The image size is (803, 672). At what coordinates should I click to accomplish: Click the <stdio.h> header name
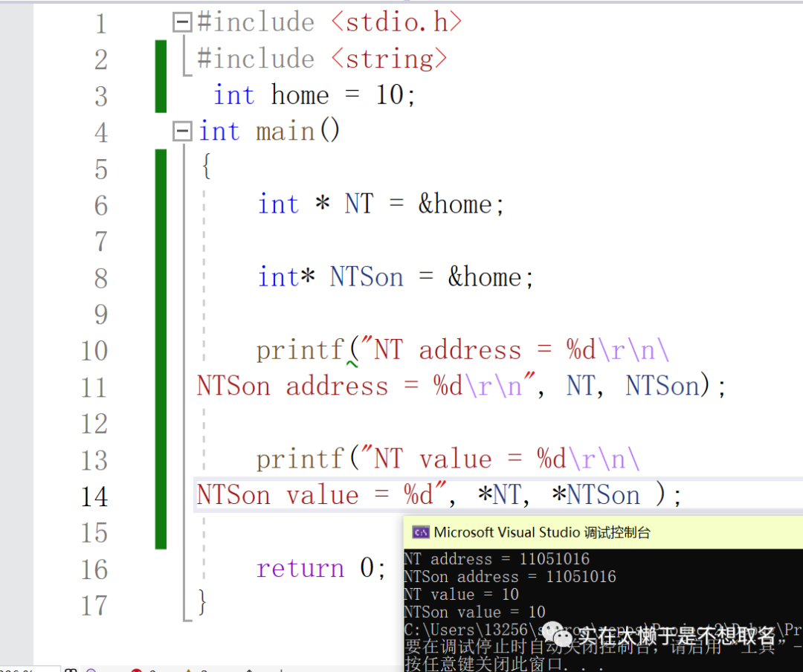tap(397, 22)
